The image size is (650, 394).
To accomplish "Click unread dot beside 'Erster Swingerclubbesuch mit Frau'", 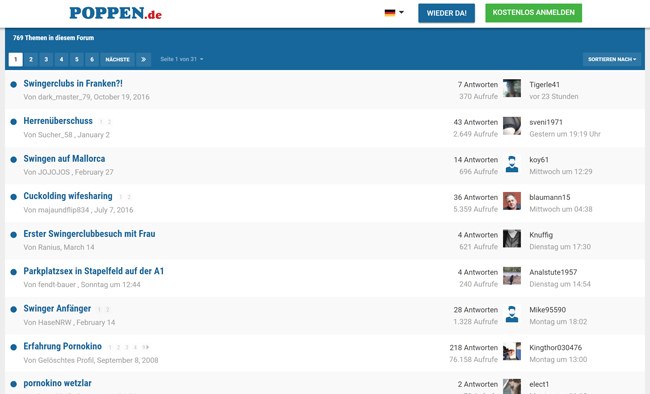I will 14,234.
